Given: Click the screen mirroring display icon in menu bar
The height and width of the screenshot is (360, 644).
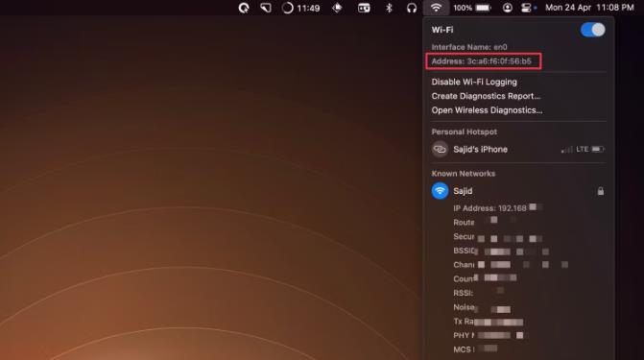Looking at the screenshot, I should tap(364, 8).
